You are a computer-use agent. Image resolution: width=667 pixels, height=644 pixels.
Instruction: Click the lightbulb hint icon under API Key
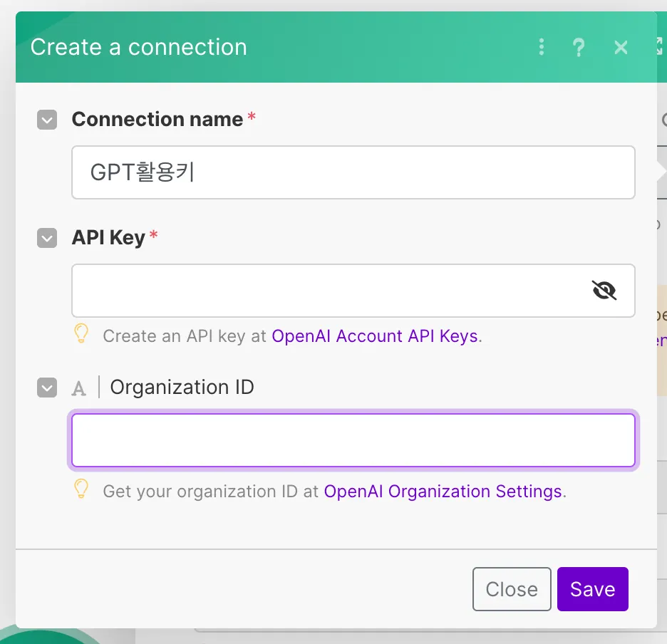click(x=82, y=334)
